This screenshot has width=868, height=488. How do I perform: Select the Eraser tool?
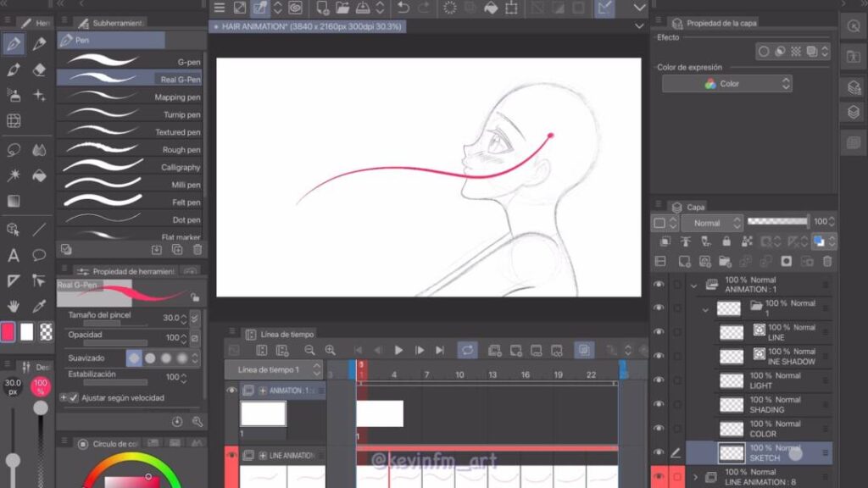click(39, 69)
